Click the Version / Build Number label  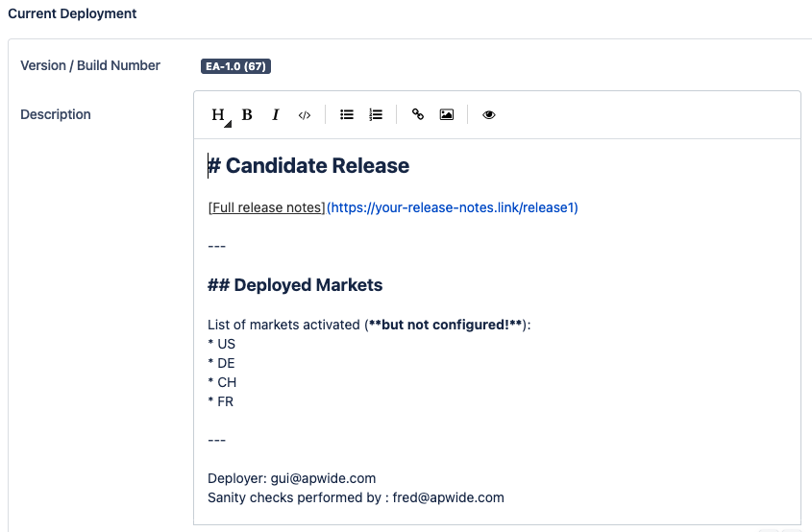click(90, 65)
